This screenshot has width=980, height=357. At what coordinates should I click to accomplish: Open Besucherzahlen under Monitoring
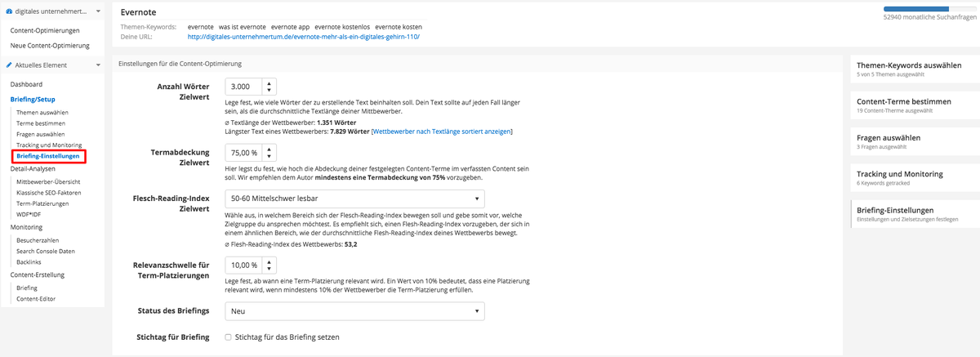point(38,240)
